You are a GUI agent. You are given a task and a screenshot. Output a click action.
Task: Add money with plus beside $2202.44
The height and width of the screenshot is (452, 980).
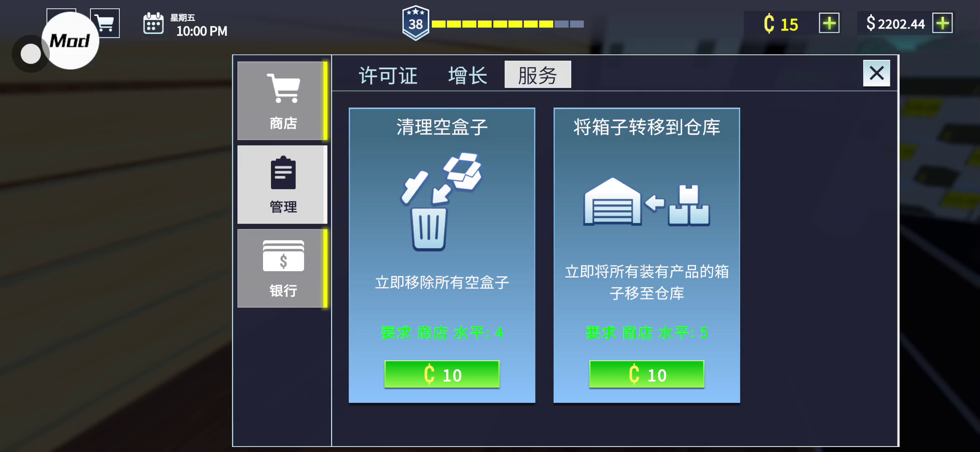[942, 23]
